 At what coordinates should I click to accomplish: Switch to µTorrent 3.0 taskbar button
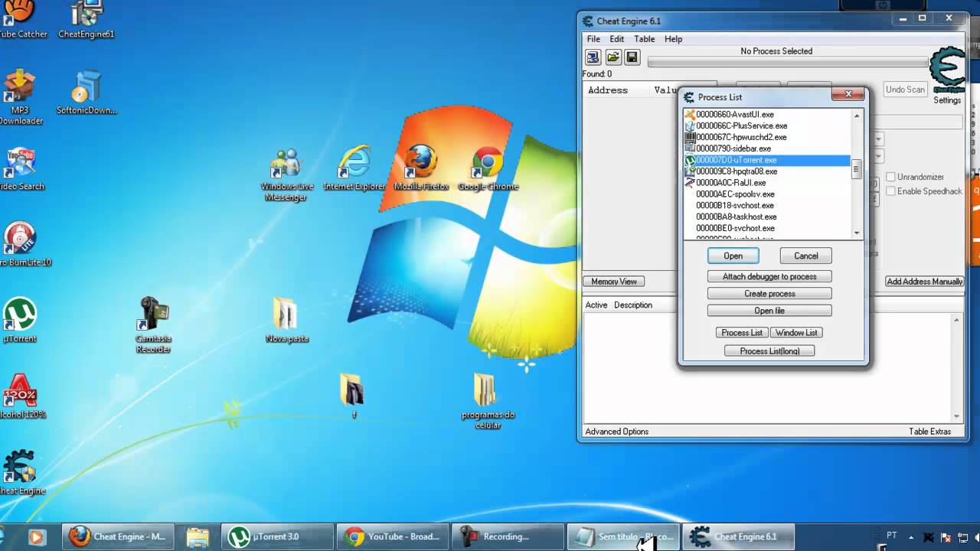(x=278, y=536)
